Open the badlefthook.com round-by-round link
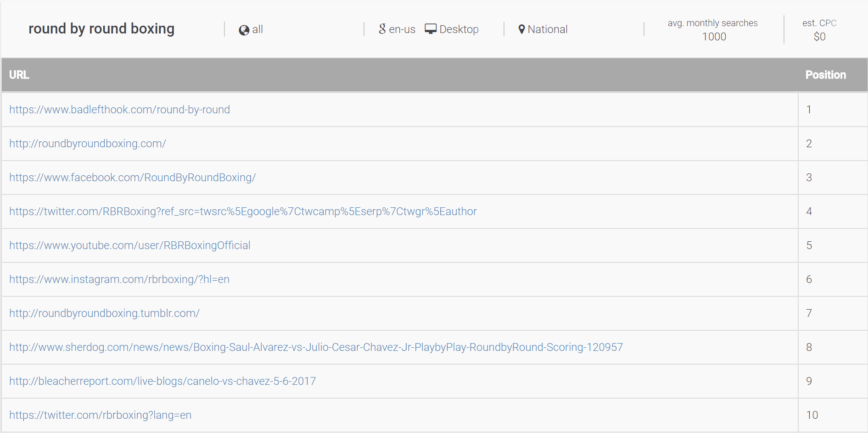868x433 pixels. (119, 110)
